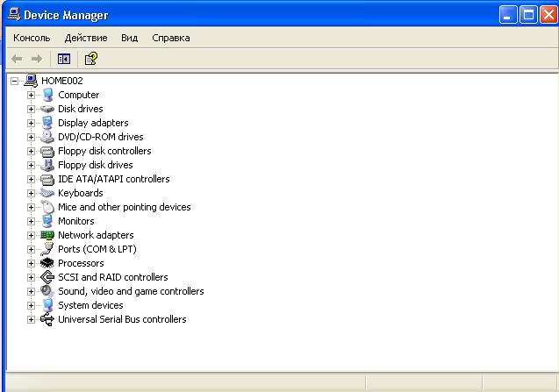Select the Processors label
Screen dimensions: 559x392
tap(81, 263)
